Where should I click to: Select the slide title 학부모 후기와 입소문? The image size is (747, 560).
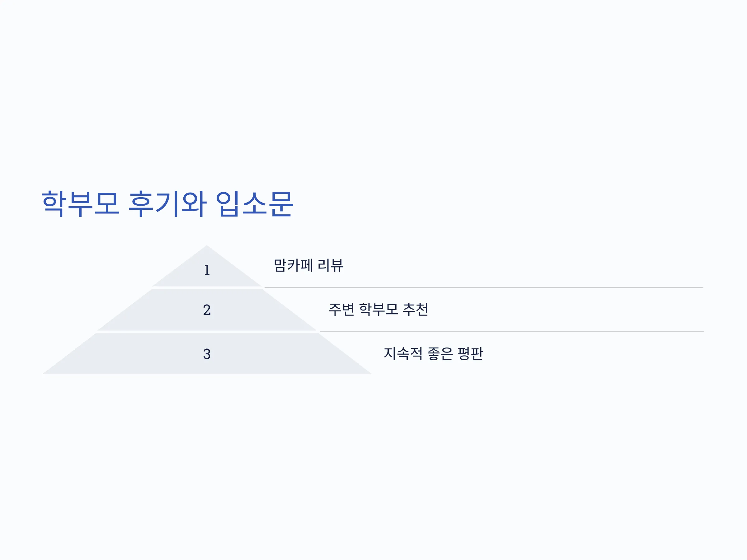click(167, 203)
